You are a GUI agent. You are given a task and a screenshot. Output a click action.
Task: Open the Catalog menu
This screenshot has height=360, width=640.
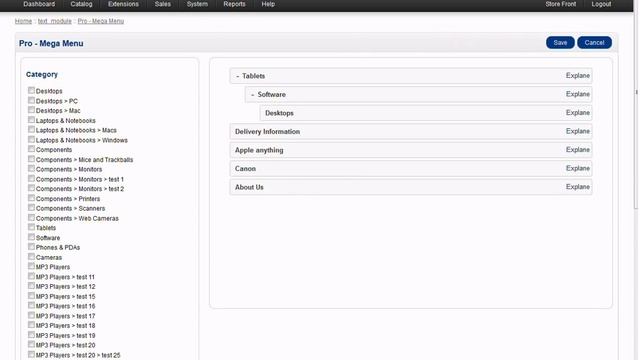(81, 4)
